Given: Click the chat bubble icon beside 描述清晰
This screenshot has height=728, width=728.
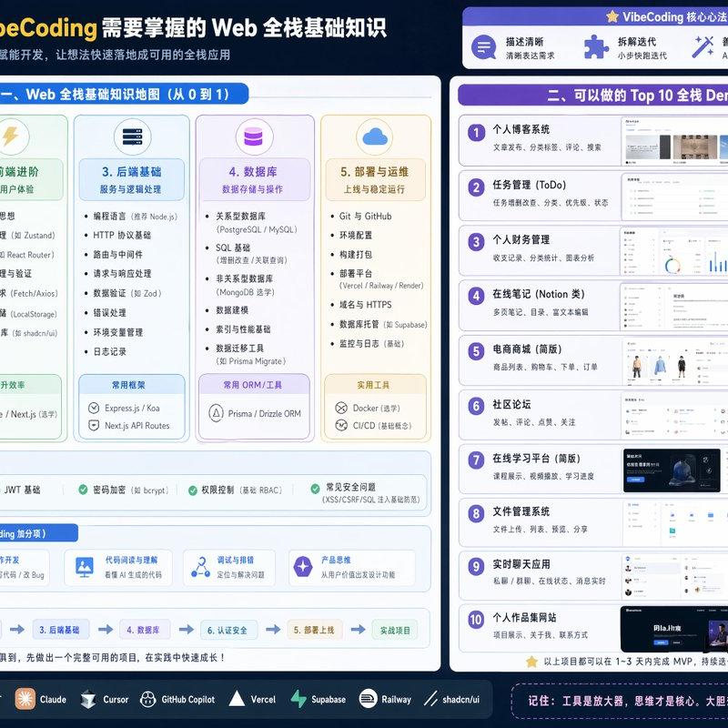Looking at the screenshot, I should [x=484, y=47].
